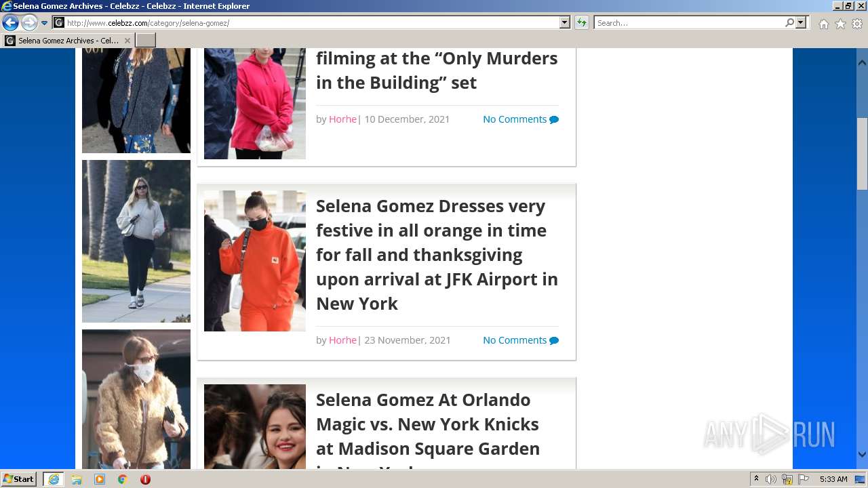Screen dimensions: 868x488
Task: Go back with the browser Back arrow
Action: [10, 22]
